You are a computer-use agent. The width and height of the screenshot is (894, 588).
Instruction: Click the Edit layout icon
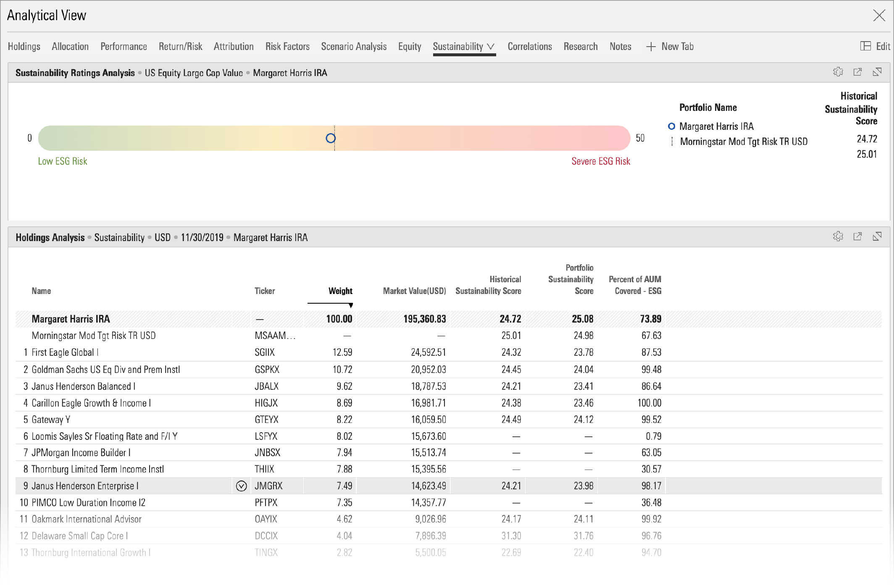(865, 46)
